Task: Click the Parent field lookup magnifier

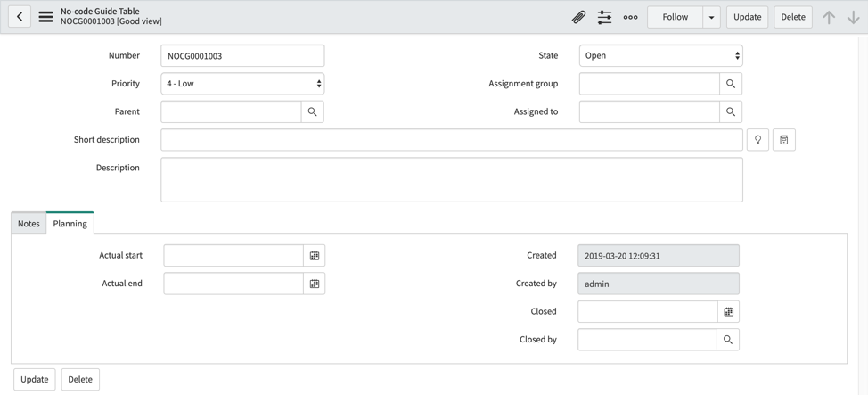Action: tap(312, 112)
